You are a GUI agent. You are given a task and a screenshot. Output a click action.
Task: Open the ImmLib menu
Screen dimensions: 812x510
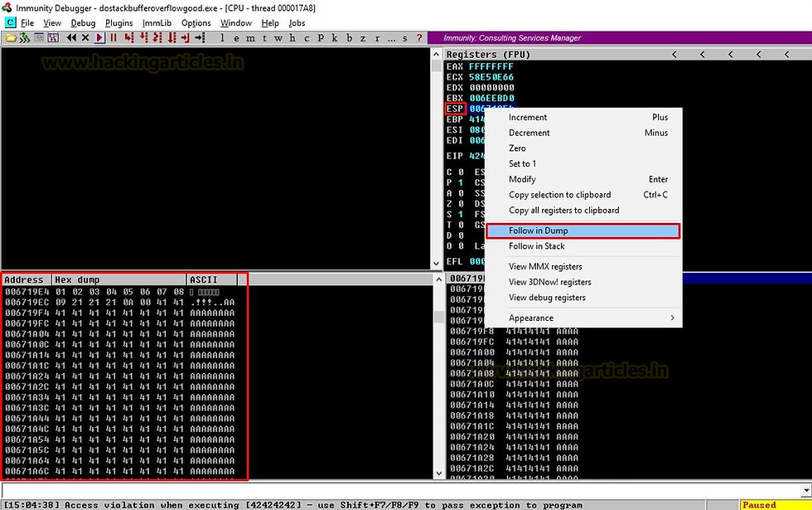157,23
